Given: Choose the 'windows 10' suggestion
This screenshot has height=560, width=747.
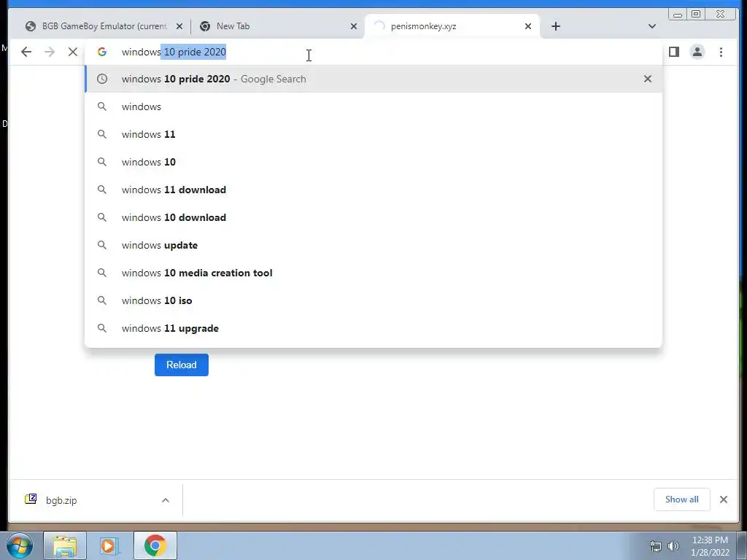Looking at the screenshot, I should pos(373,162).
